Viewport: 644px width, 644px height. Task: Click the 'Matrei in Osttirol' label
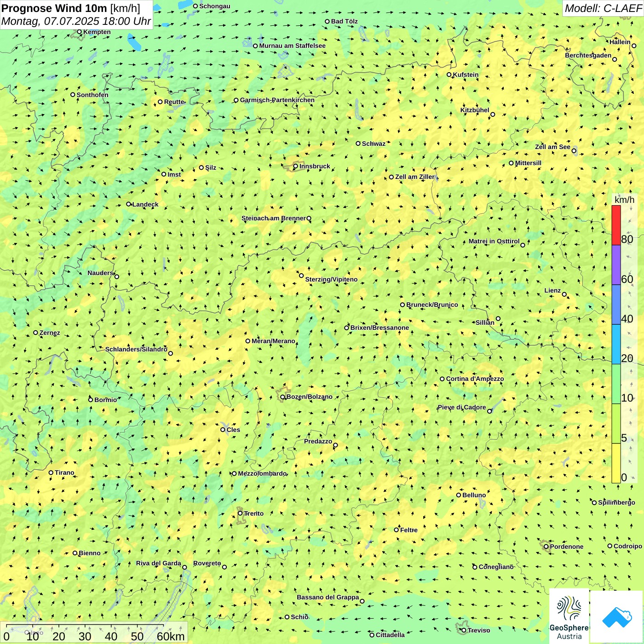[494, 241]
